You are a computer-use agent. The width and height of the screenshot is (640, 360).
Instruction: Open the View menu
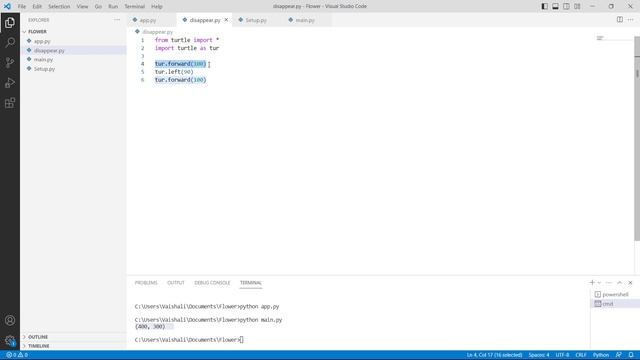click(x=82, y=6)
